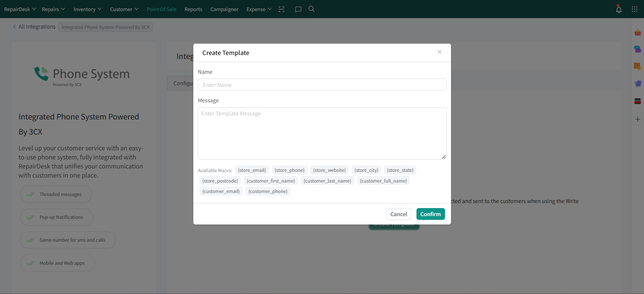The image size is (644, 294).
Task: Insert the {store_website} macro
Action: pos(330,170)
